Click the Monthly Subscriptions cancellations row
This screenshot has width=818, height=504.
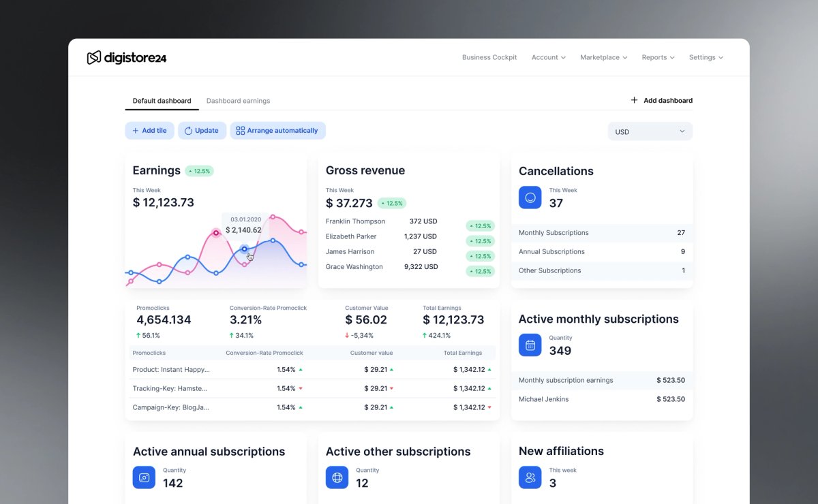click(x=602, y=233)
